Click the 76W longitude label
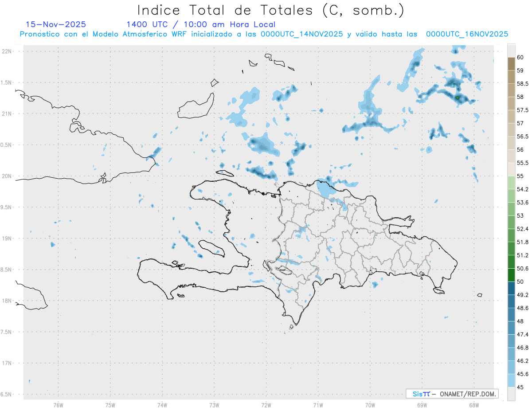The height and width of the screenshot is (411, 532). 58,405
